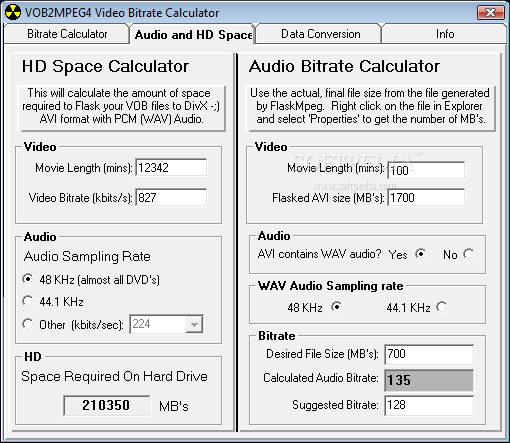Click the radiation app icon in title bar
Image resolution: width=510 pixels, height=443 pixels.
(x=13, y=13)
